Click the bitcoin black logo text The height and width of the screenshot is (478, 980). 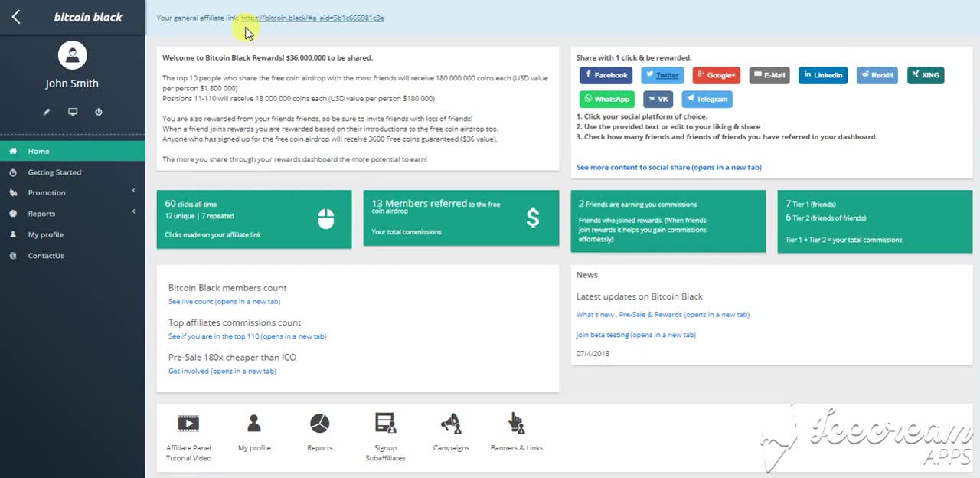88,17
